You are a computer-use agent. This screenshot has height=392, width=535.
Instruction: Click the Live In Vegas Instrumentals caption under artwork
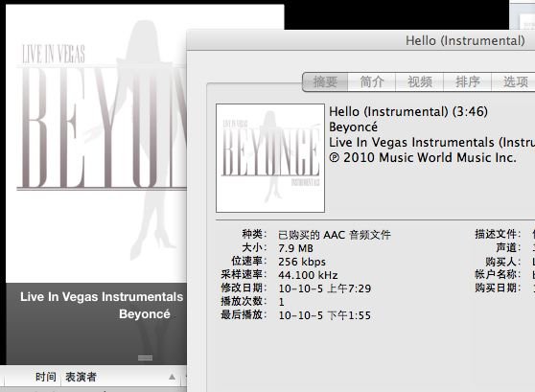[x=102, y=297]
